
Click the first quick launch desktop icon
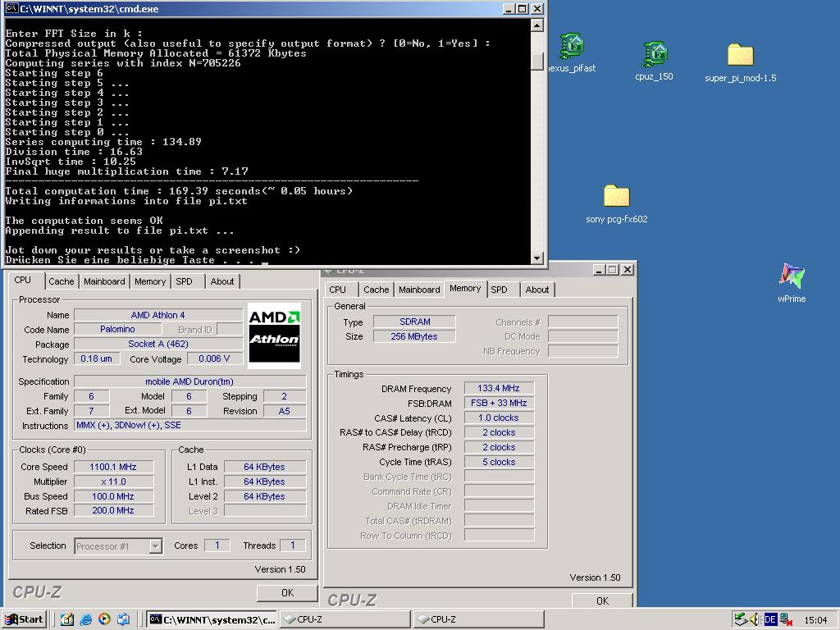coord(67,620)
